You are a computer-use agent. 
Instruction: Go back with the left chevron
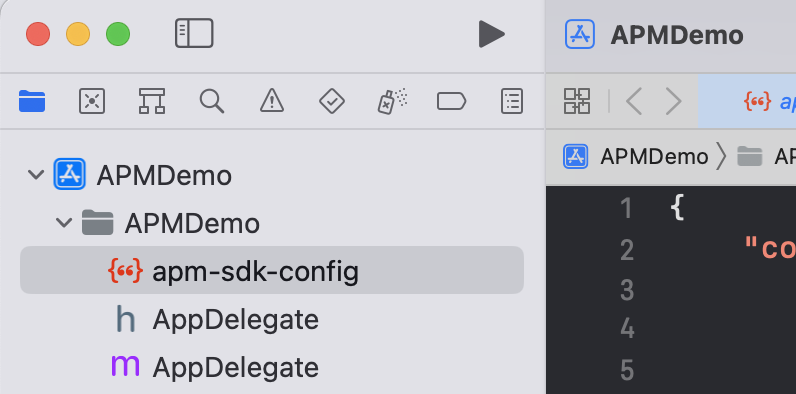pos(635,101)
